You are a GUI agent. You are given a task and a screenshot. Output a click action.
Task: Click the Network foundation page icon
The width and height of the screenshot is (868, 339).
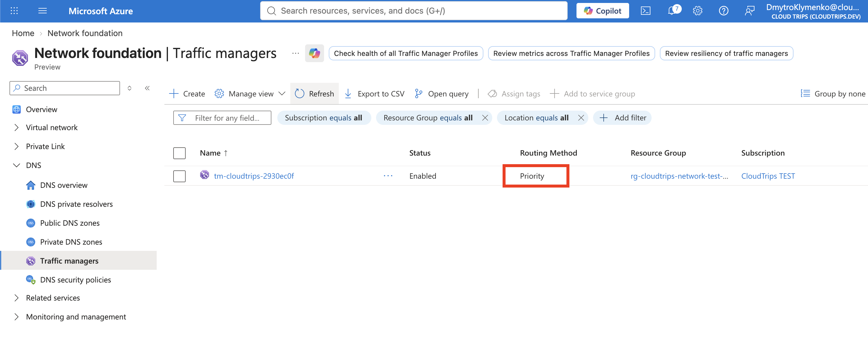point(20,58)
